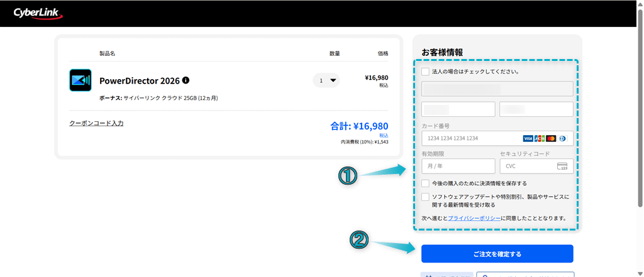Click the 製品名 column header
The width and height of the screenshot is (644, 277).
click(107, 53)
